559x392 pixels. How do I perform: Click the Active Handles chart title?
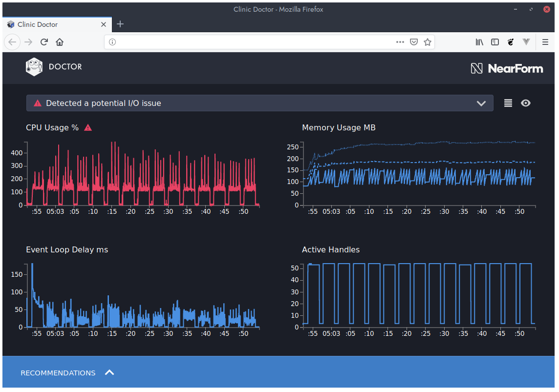[x=331, y=250]
